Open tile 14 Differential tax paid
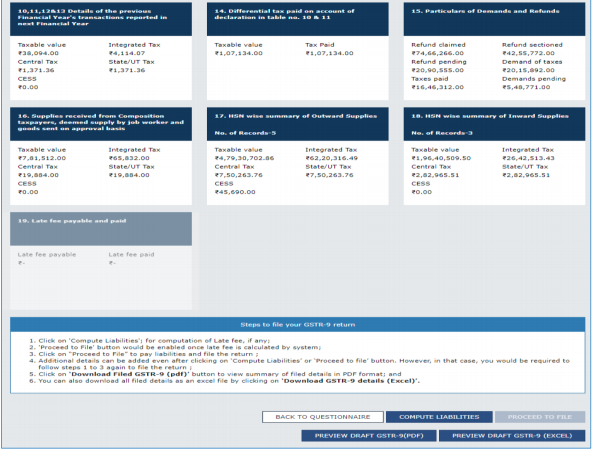Viewport: 594px width, 450px height. click(x=298, y=51)
